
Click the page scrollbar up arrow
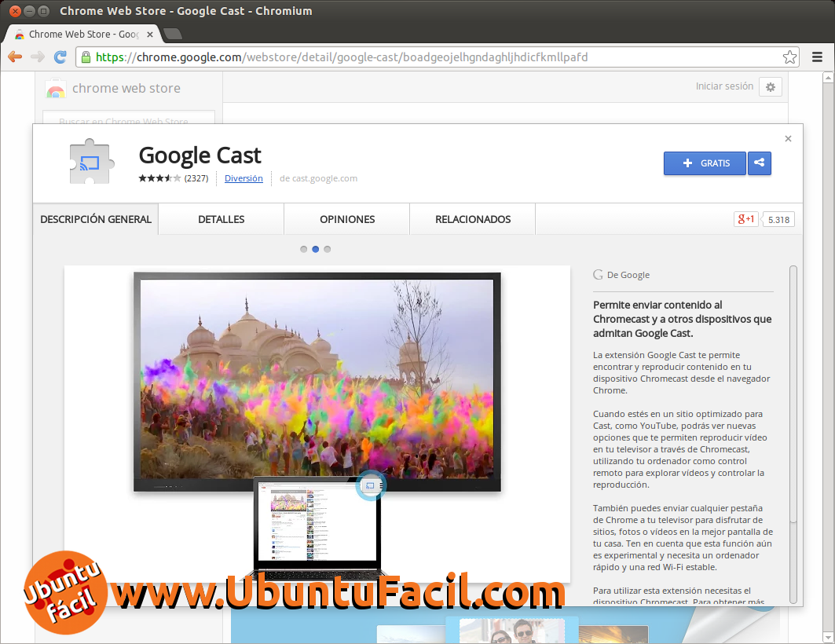point(828,78)
